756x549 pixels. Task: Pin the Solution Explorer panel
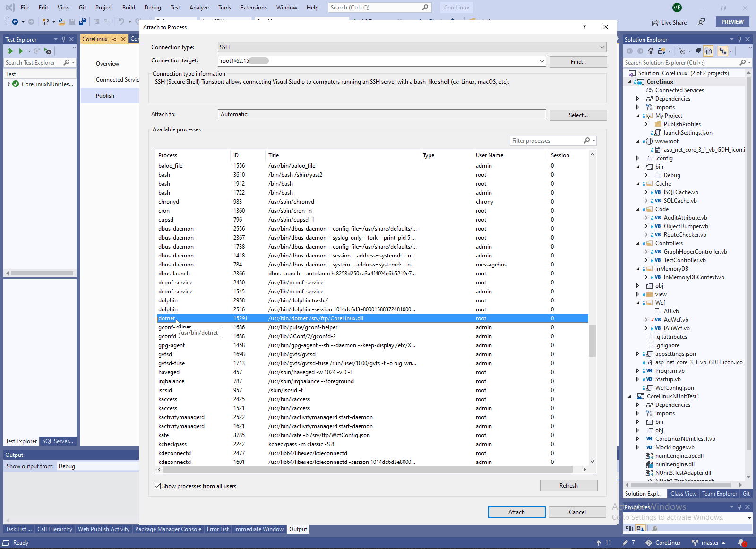point(739,39)
